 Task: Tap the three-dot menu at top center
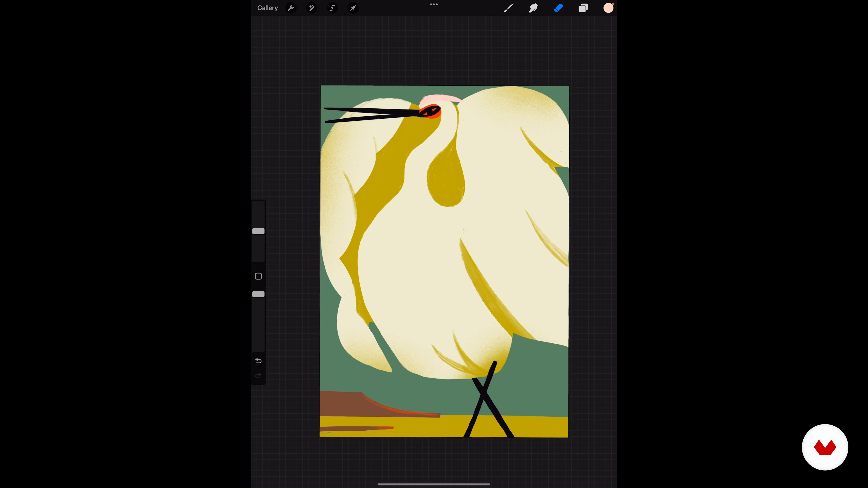tap(434, 5)
